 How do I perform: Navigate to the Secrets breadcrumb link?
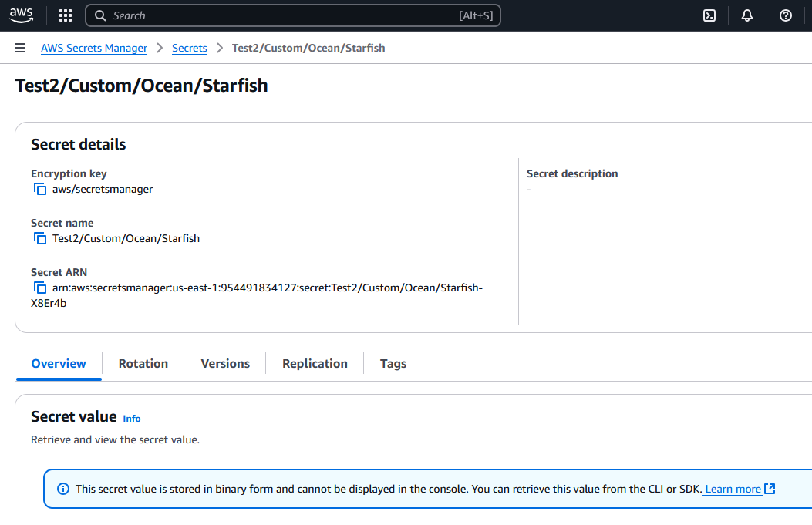[190, 48]
